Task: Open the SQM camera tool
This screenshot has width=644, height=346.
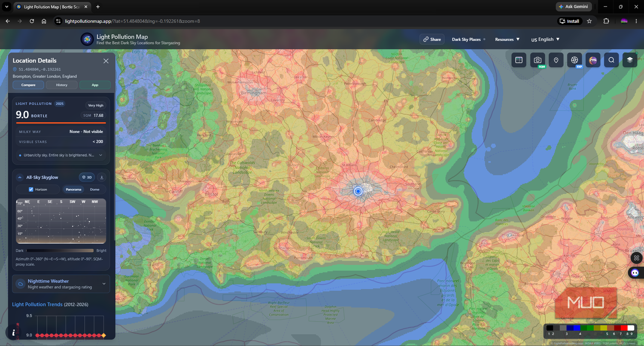Action: [538, 60]
